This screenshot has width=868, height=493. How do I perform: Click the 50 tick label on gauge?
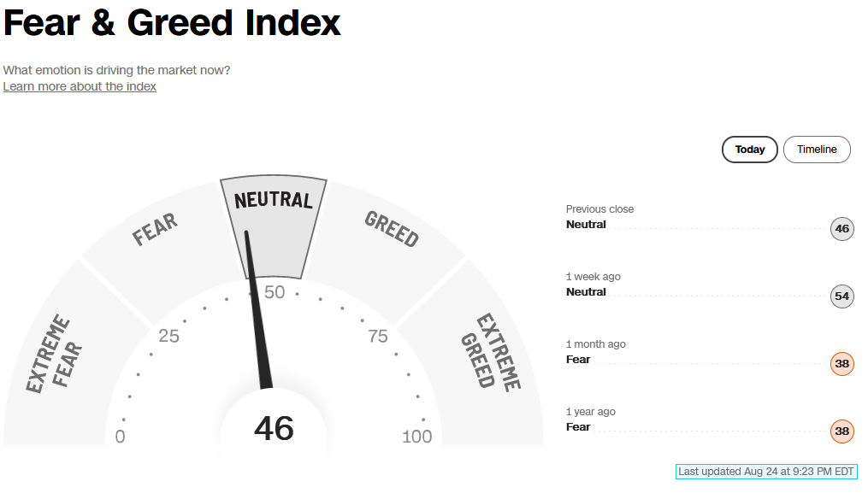click(x=274, y=292)
